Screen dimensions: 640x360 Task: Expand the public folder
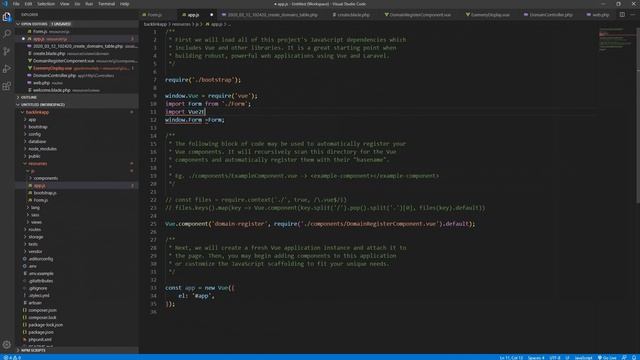click(x=77, y=156)
